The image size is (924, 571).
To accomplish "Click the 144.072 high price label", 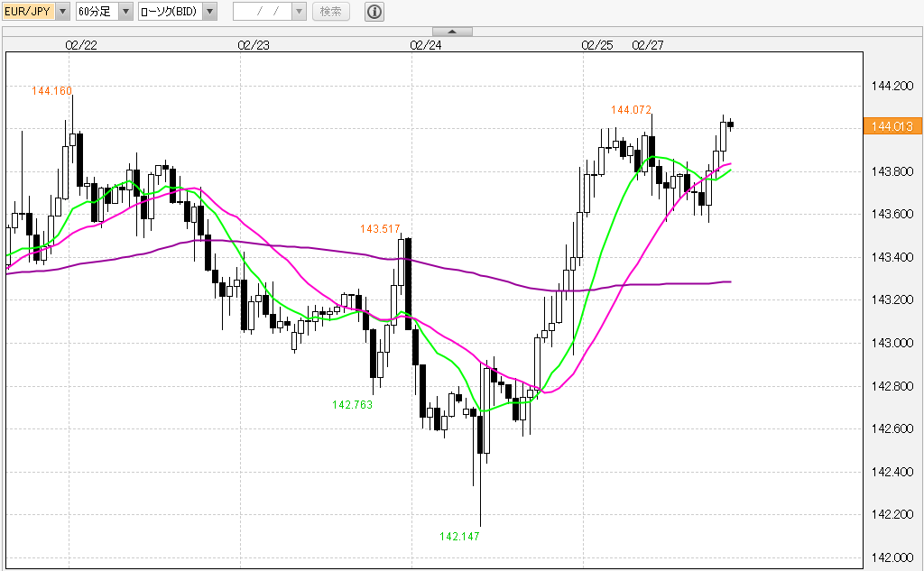I will (x=631, y=110).
